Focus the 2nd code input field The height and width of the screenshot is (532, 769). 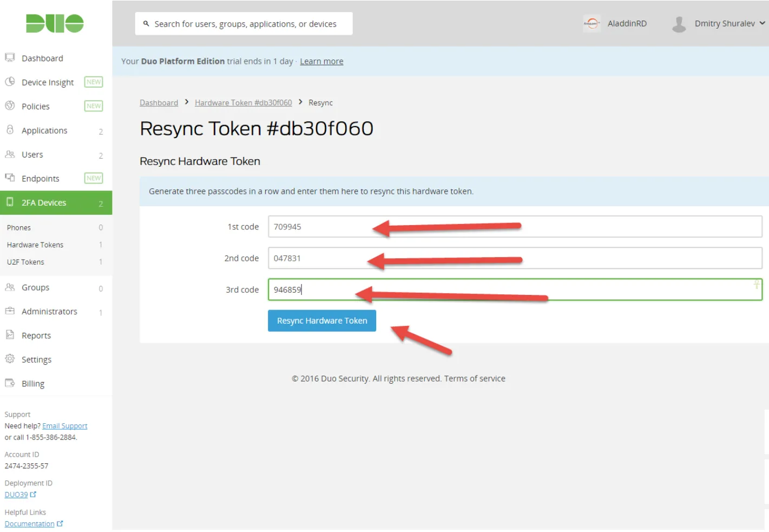pos(515,258)
